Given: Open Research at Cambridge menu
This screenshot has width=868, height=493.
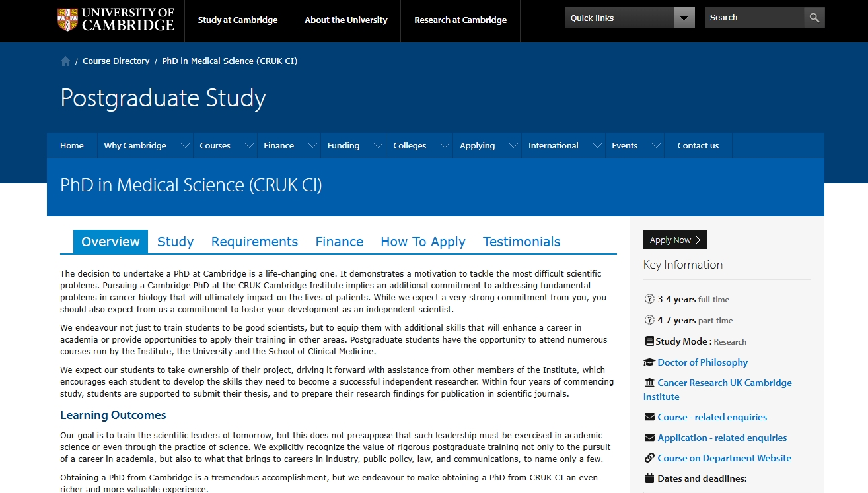Looking at the screenshot, I should 460,20.
